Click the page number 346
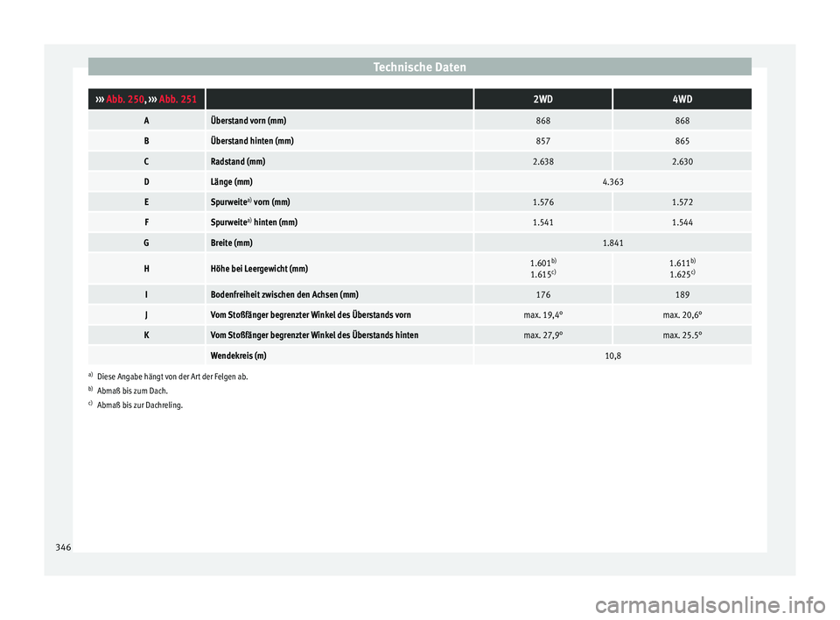 (x=63, y=547)
